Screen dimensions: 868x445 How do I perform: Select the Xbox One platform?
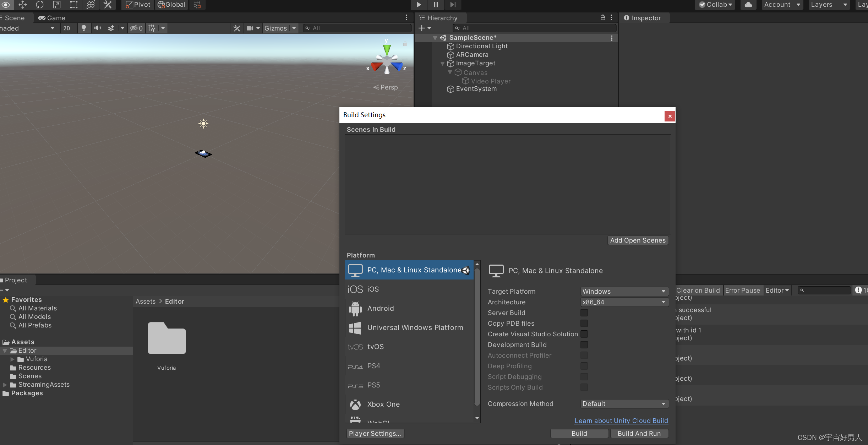point(409,404)
